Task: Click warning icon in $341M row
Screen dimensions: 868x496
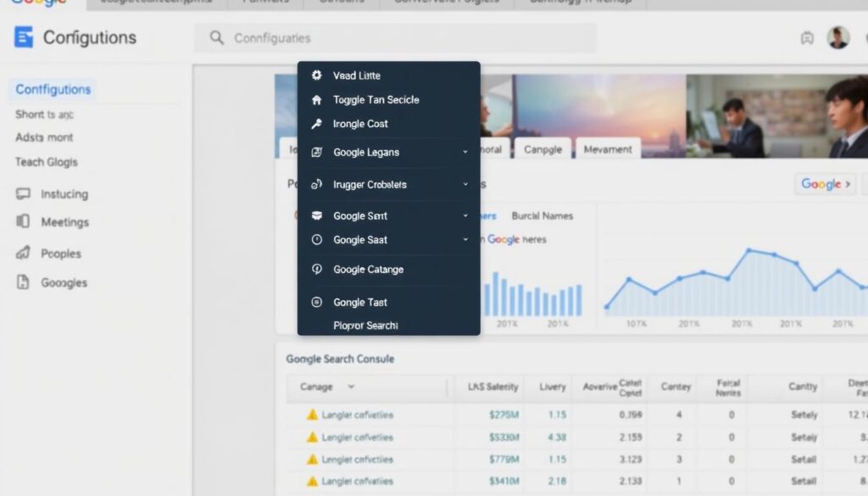Action: (x=312, y=481)
